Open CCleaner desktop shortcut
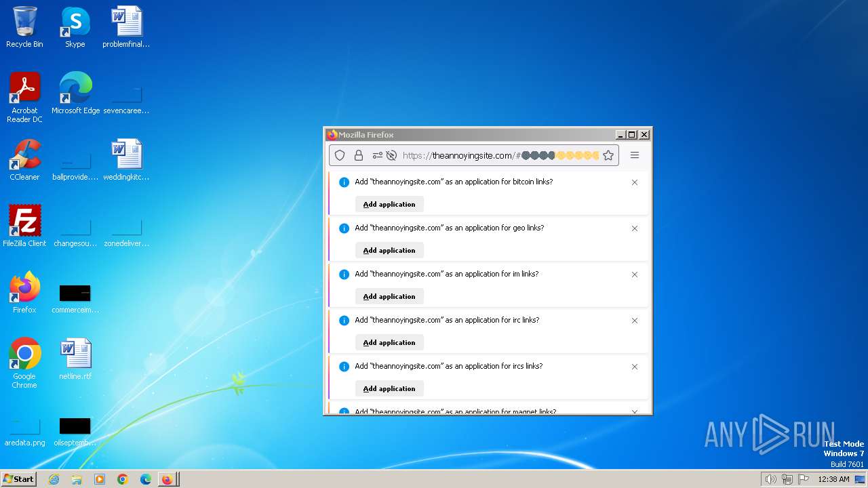The width and height of the screenshot is (868, 488). click(24, 160)
